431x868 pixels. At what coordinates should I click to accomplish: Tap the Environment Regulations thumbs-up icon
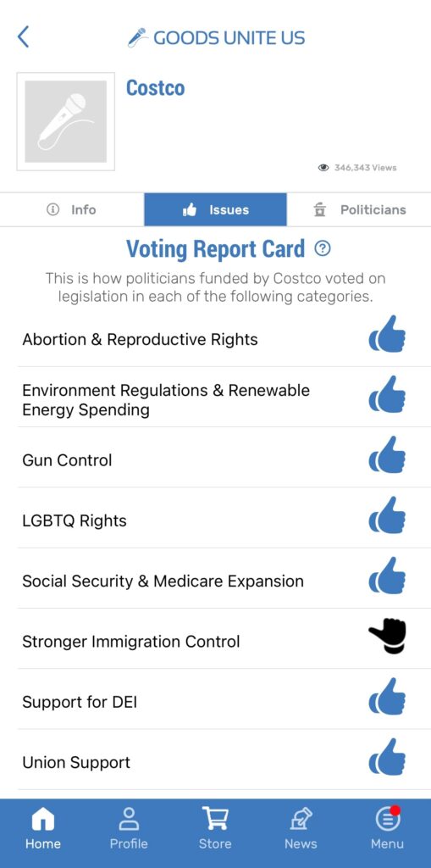[x=387, y=394]
